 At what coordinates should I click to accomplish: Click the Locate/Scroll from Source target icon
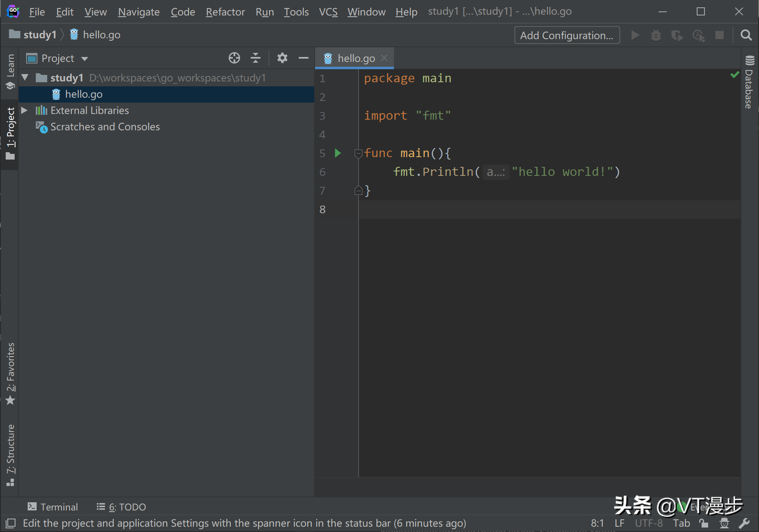click(x=234, y=58)
